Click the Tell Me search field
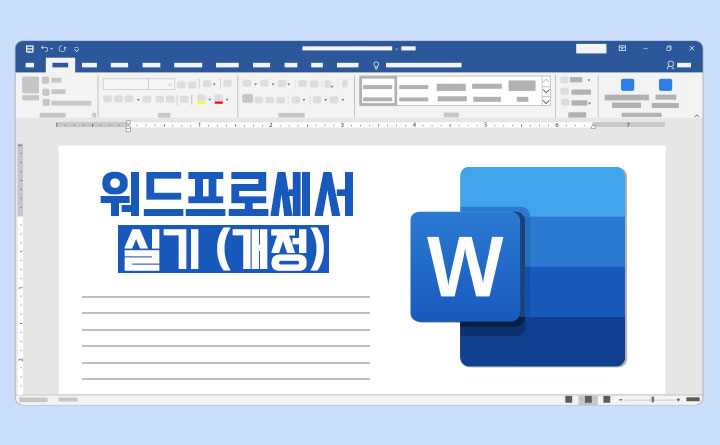 (423, 65)
